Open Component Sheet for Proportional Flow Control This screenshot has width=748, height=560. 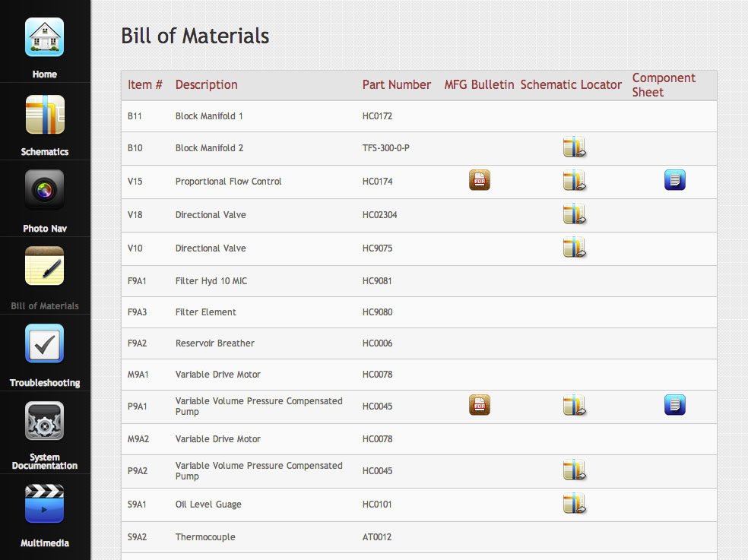pos(674,180)
